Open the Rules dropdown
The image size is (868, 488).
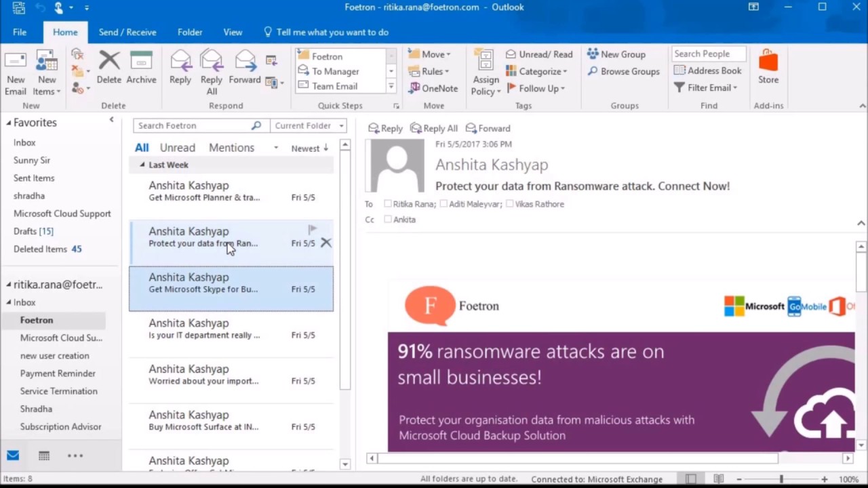click(429, 71)
